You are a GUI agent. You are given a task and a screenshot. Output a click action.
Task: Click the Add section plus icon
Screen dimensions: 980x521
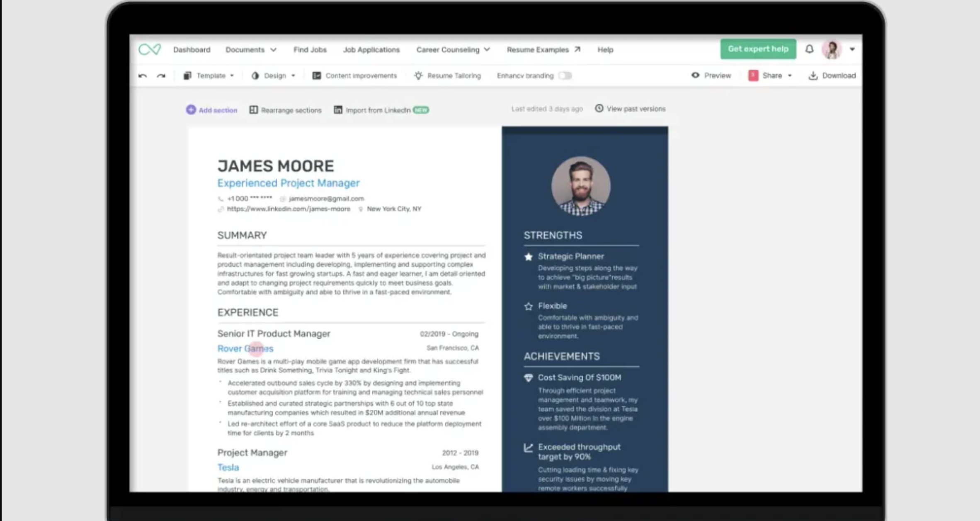[191, 110]
